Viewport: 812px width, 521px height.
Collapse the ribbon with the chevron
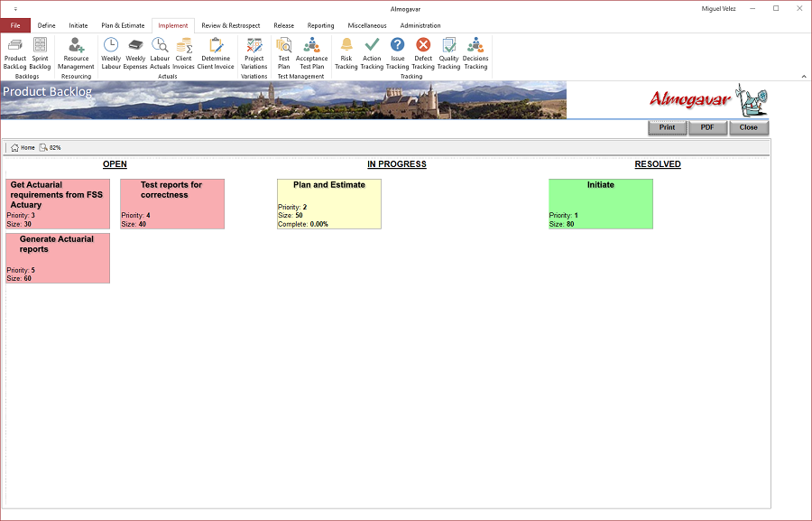click(x=804, y=76)
